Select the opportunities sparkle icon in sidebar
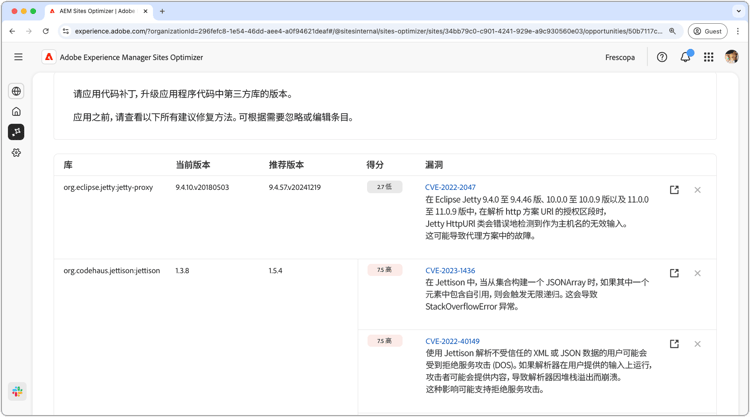This screenshot has height=417, width=750. [16, 132]
